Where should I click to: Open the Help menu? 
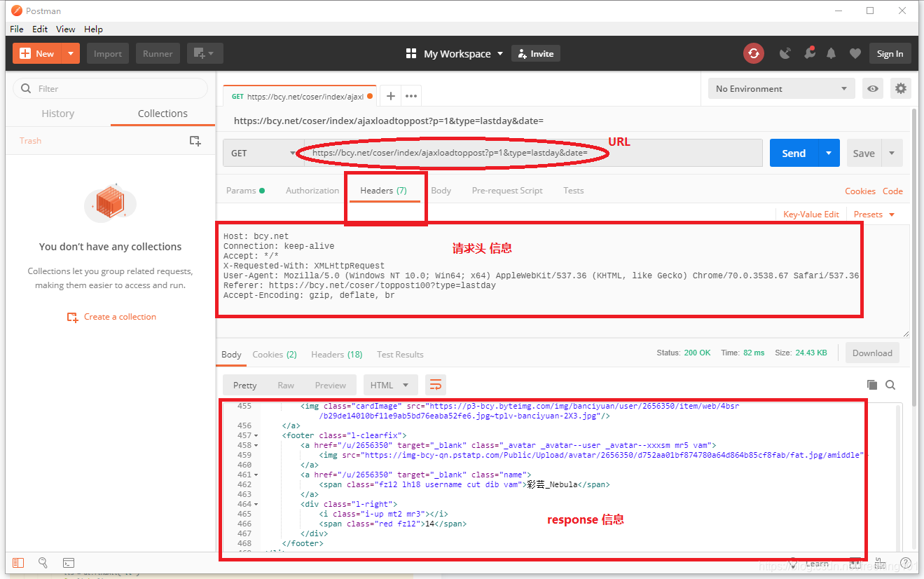point(93,29)
